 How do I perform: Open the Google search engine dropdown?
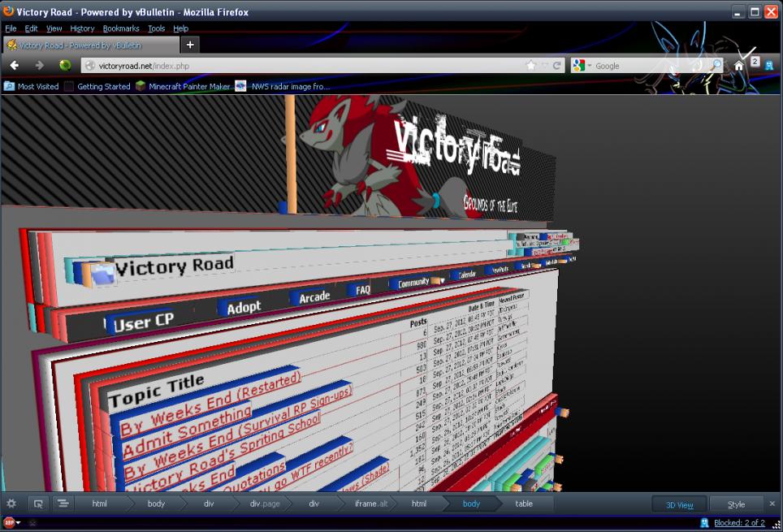tap(583, 66)
